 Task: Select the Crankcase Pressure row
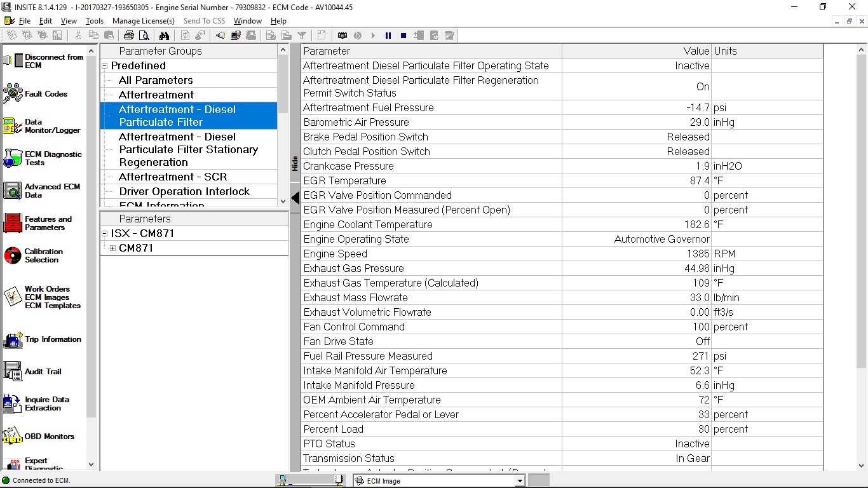click(562, 166)
